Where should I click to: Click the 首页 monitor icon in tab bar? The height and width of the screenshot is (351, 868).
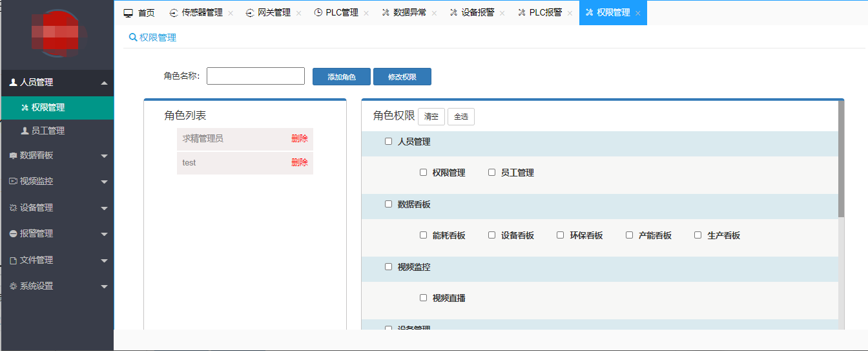129,13
